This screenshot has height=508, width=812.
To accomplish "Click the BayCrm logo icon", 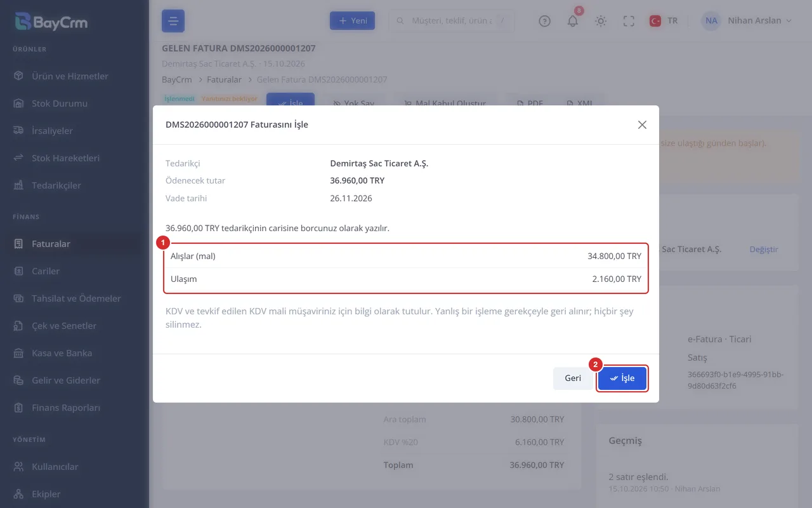I will point(23,22).
